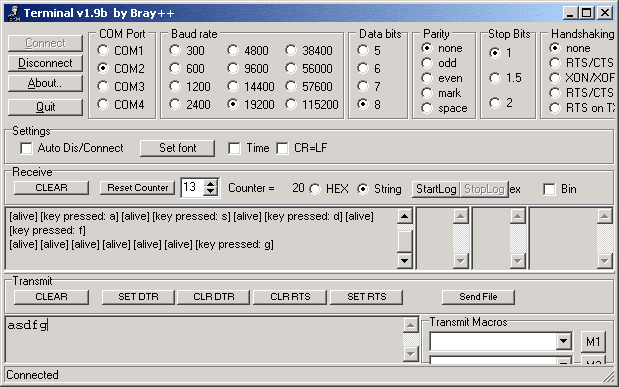Set baud rate to 14400
619x387 pixels.
251,86
